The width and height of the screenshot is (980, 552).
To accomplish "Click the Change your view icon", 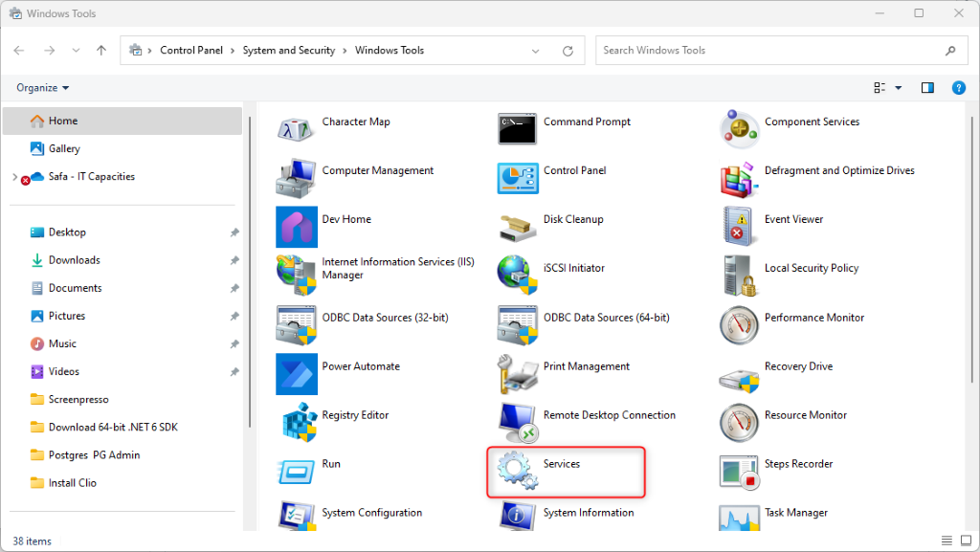I will [x=880, y=88].
